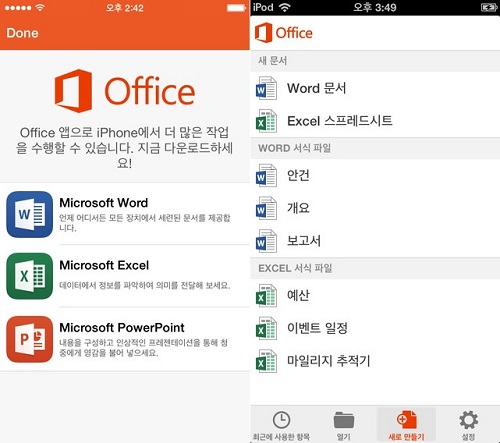Tap the '새 문서' section header

click(x=375, y=61)
